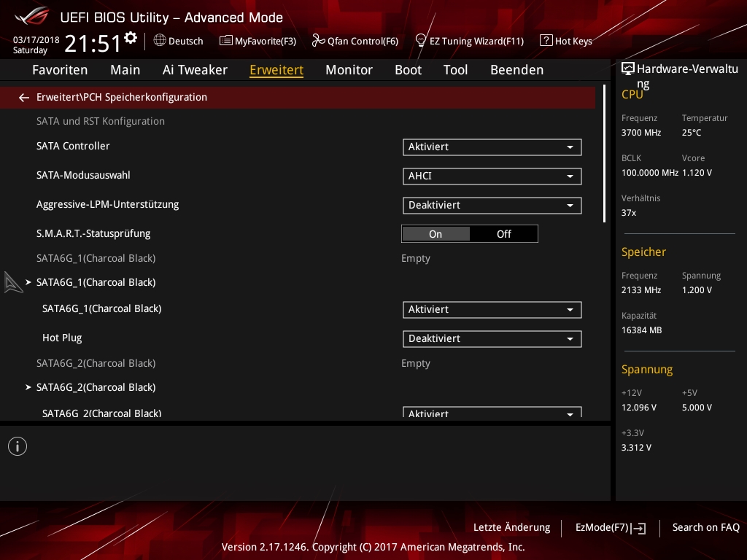Image resolution: width=747 pixels, height=560 pixels.
Task: Click the ROG logo icon
Action: click(x=31, y=16)
